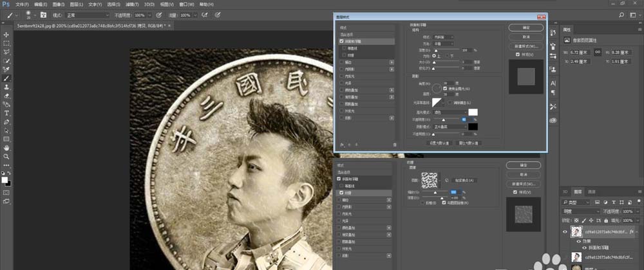Click Cancel in Bevel structure dialog
The image size is (644, 270).
pyautogui.click(x=526, y=37)
